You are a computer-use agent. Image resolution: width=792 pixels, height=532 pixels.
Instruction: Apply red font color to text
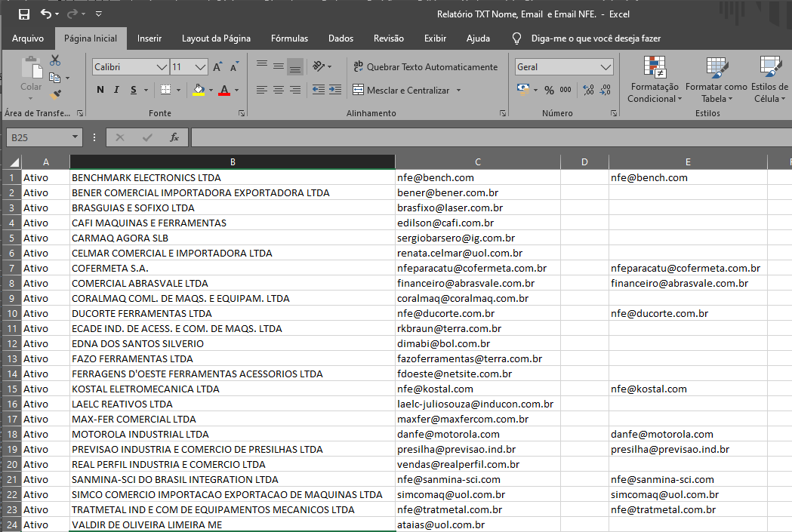pos(225,91)
